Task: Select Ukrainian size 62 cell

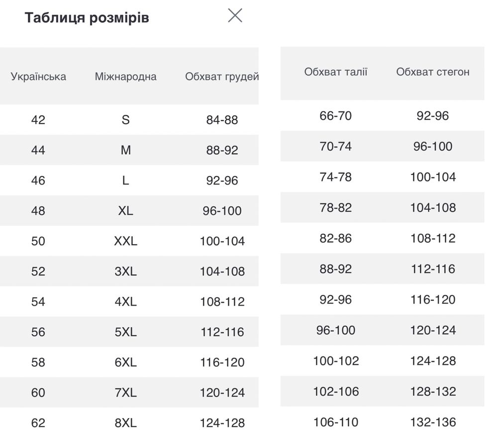Action: click(38, 423)
